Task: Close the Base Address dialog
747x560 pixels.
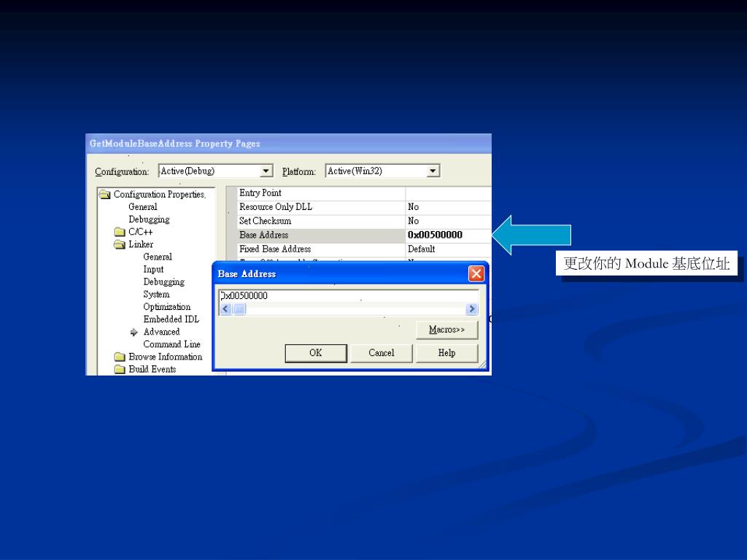Action: pos(476,273)
